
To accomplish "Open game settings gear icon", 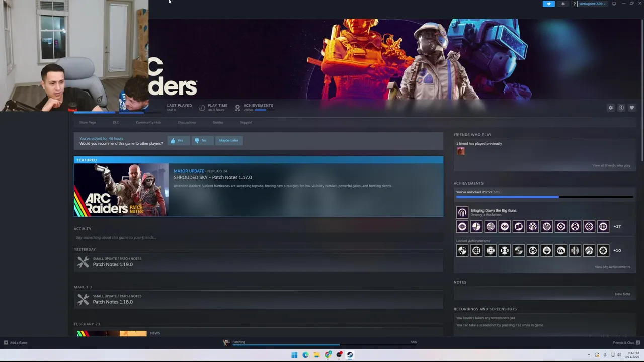I will click(611, 108).
